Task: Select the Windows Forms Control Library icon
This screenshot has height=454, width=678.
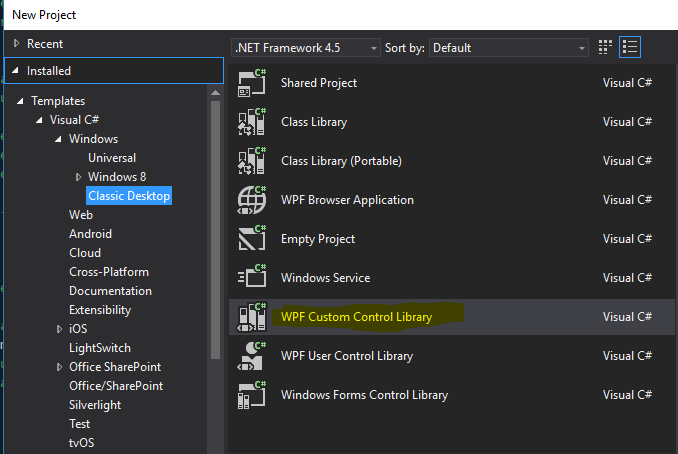Action: pos(251,395)
